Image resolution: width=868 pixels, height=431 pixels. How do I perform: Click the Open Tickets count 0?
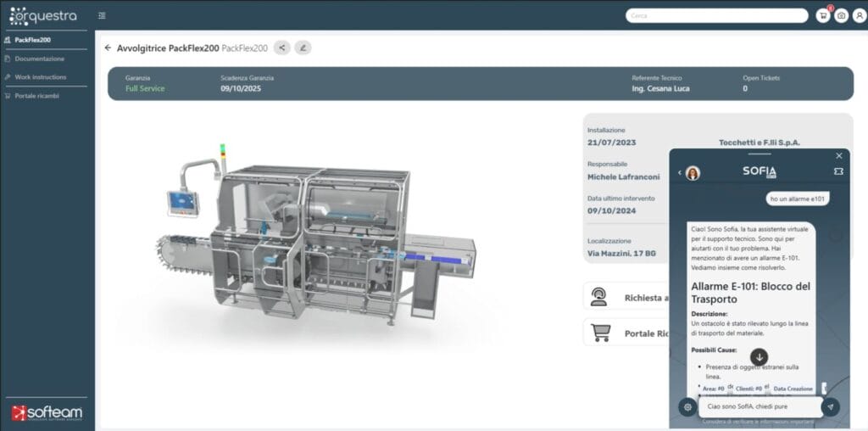pyautogui.click(x=745, y=88)
